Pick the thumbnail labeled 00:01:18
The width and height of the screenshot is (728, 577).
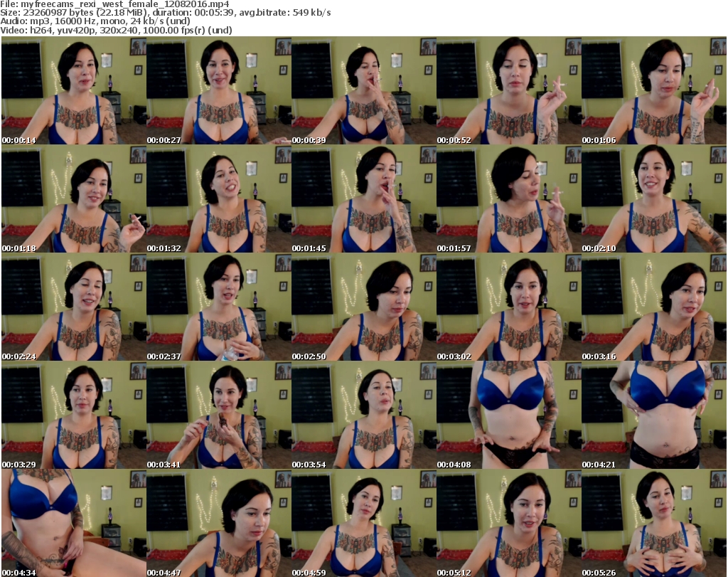(x=74, y=198)
